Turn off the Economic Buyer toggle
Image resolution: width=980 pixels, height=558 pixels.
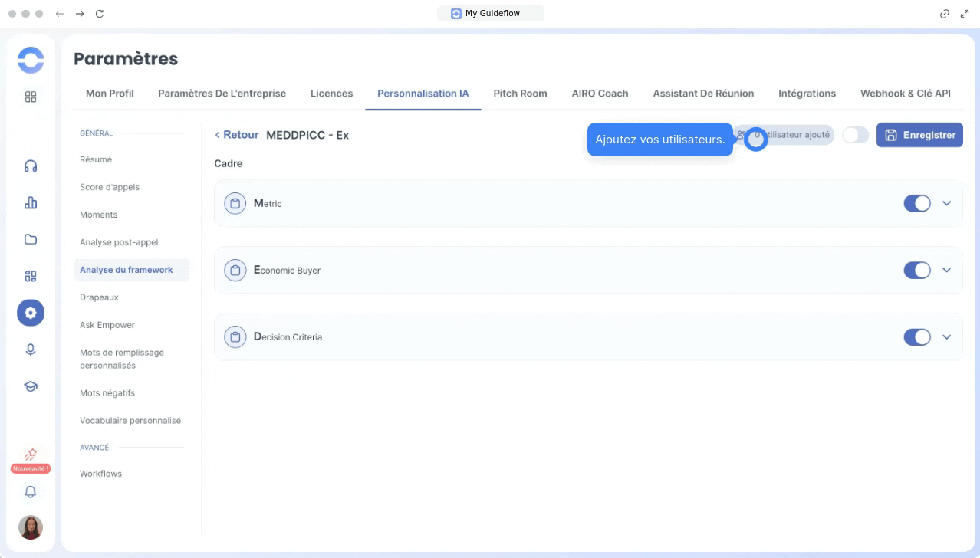916,270
